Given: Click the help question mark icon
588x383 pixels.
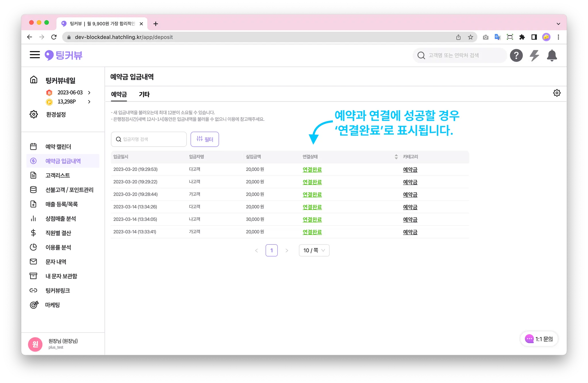Looking at the screenshot, I should tap(516, 55).
